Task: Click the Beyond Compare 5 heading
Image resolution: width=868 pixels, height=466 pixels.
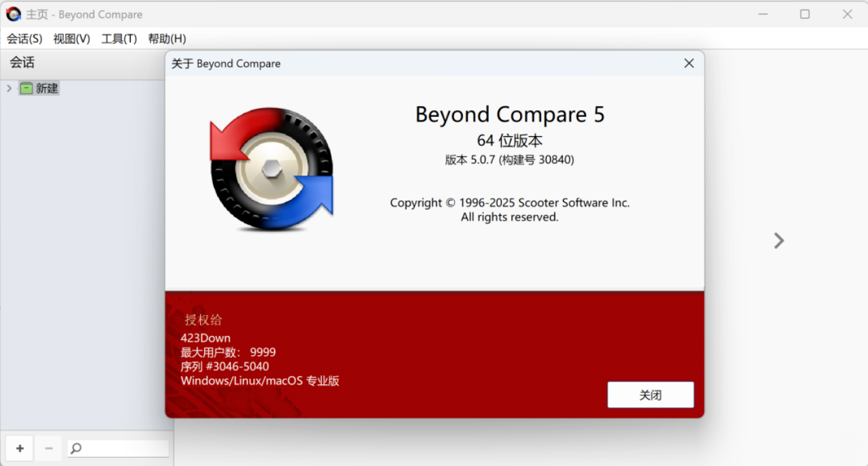Action: click(510, 114)
